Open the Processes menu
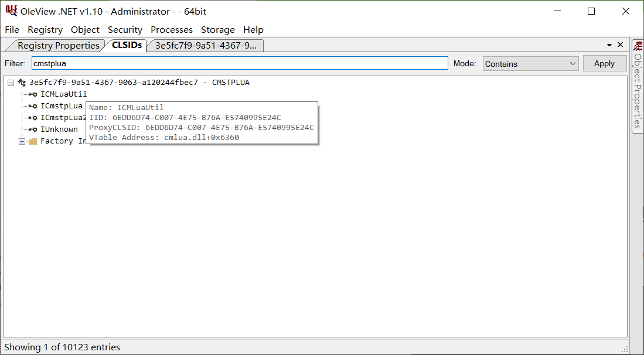This screenshot has width=644, height=355. [171, 29]
